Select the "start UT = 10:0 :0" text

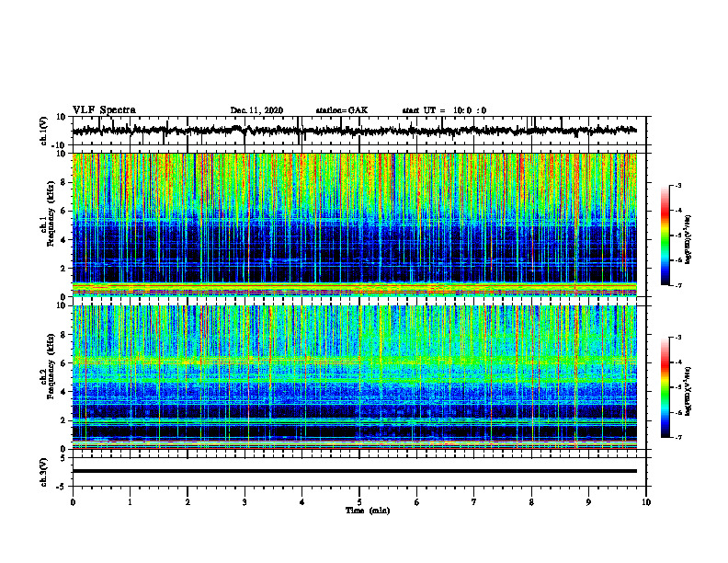[444, 110]
